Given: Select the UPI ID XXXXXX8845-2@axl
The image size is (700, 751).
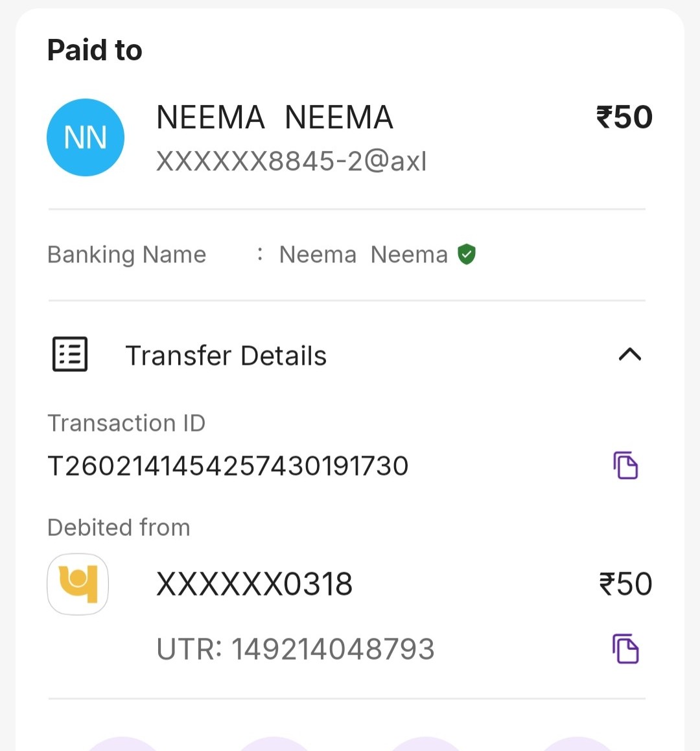Looking at the screenshot, I should [292, 161].
